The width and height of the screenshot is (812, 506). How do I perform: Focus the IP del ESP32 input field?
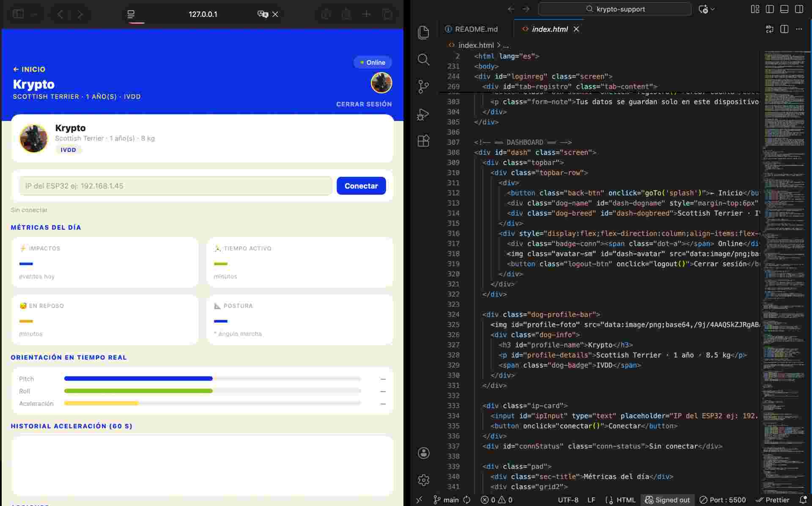[175, 186]
